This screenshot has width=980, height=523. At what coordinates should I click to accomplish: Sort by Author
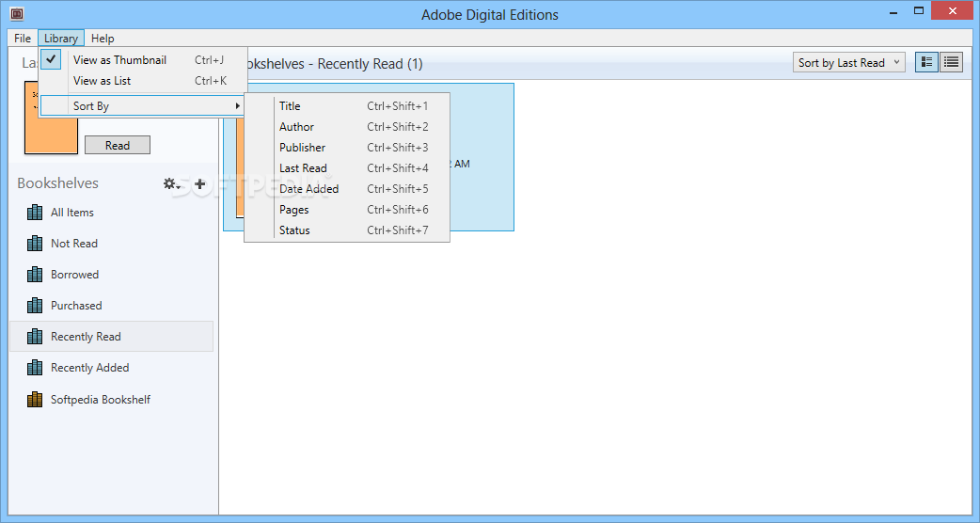click(x=347, y=127)
